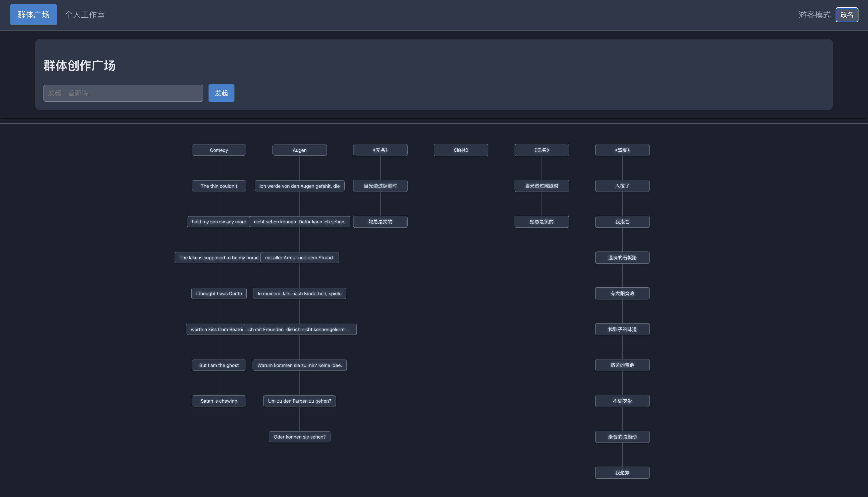
Task: Click the 改名 button
Action: point(846,15)
